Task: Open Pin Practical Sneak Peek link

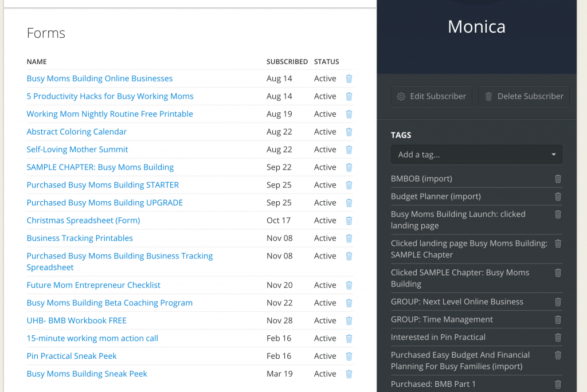Action: tap(72, 356)
